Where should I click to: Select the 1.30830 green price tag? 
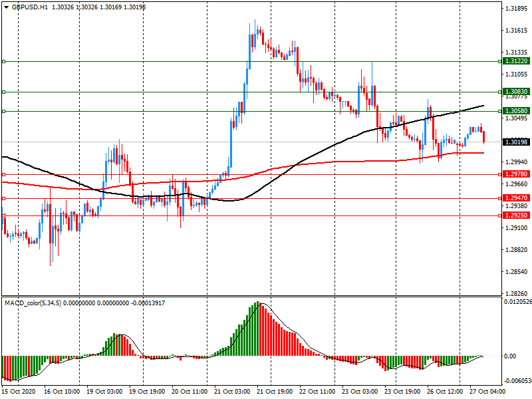[x=516, y=92]
